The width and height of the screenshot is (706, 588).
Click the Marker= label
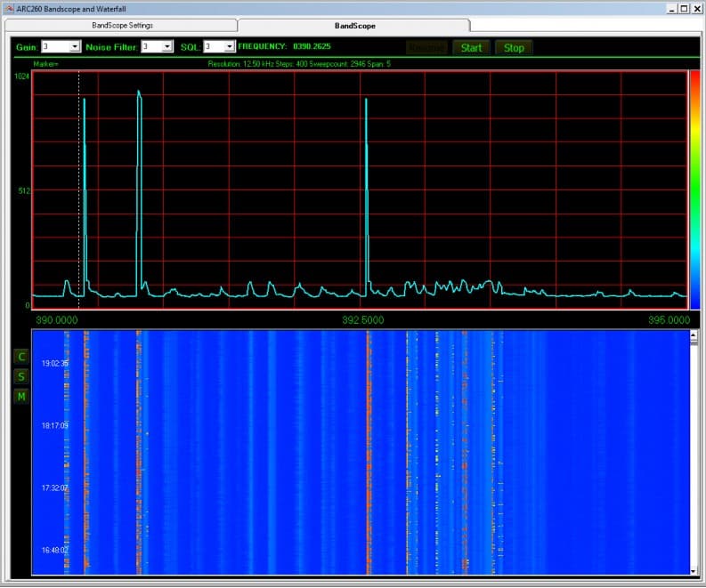pyautogui.click(x=46, y=64)
